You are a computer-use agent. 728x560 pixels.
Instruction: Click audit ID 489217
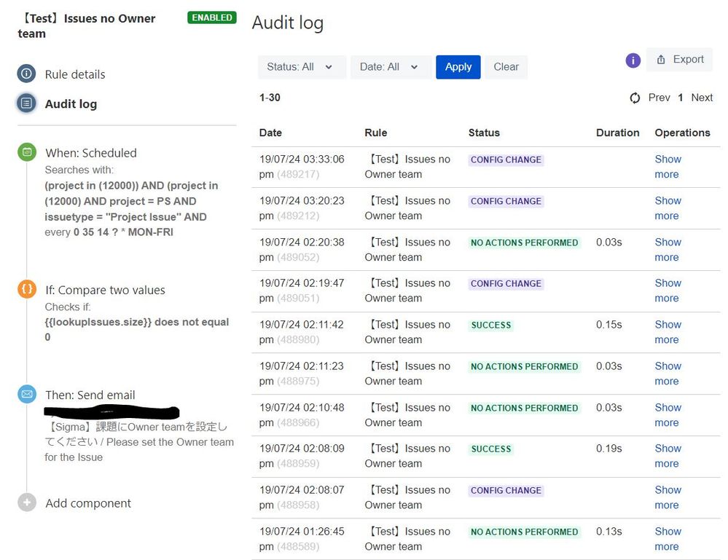[298, 175]
